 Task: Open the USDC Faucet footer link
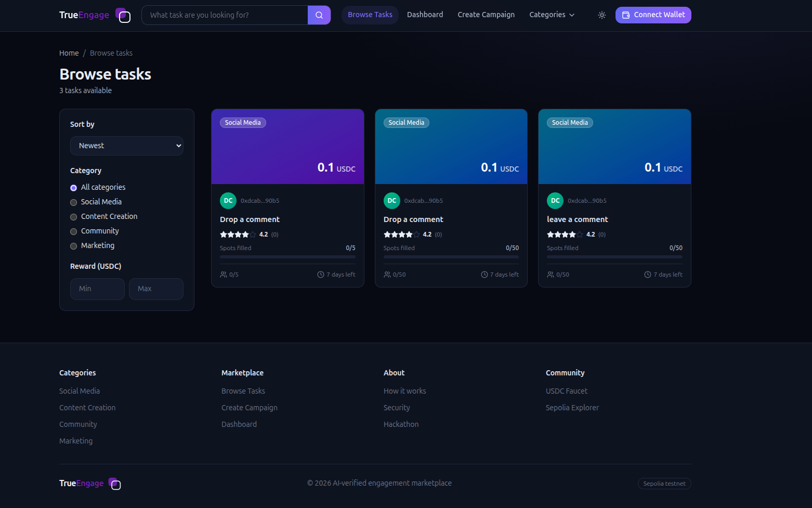pyautogui.click(x=566, y=391)
